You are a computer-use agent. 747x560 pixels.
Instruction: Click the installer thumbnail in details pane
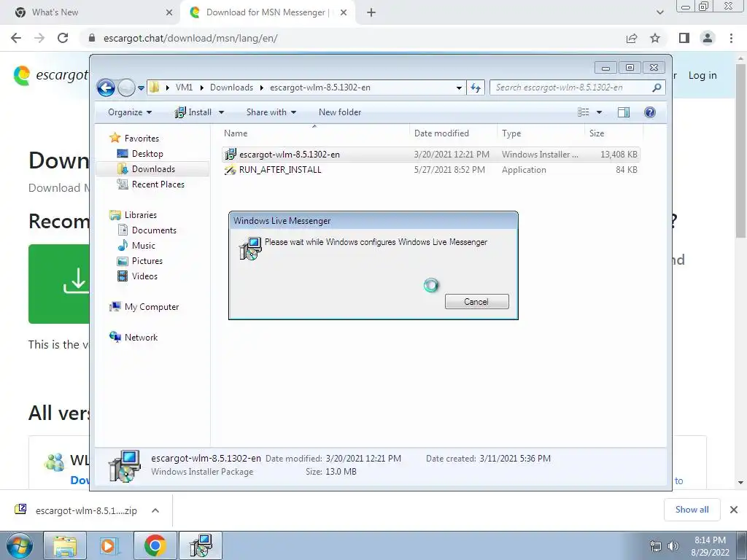124,466
